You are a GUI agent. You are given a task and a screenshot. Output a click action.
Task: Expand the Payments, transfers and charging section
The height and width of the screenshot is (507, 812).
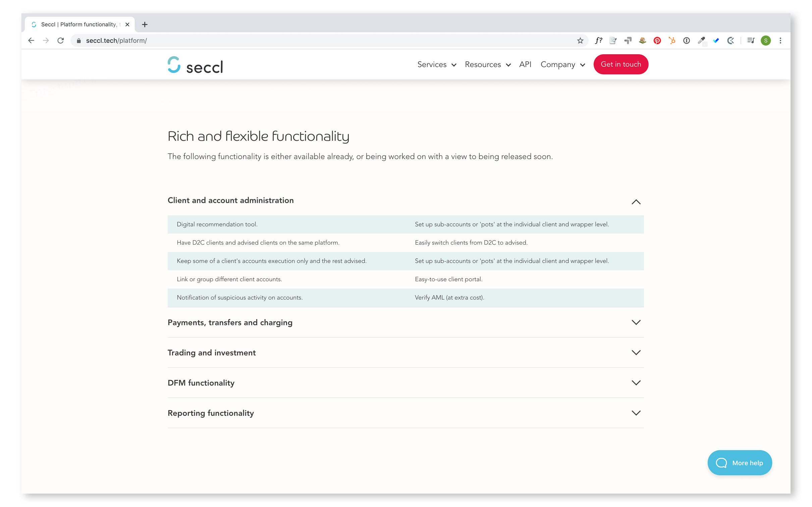click(x=636, y=322)
